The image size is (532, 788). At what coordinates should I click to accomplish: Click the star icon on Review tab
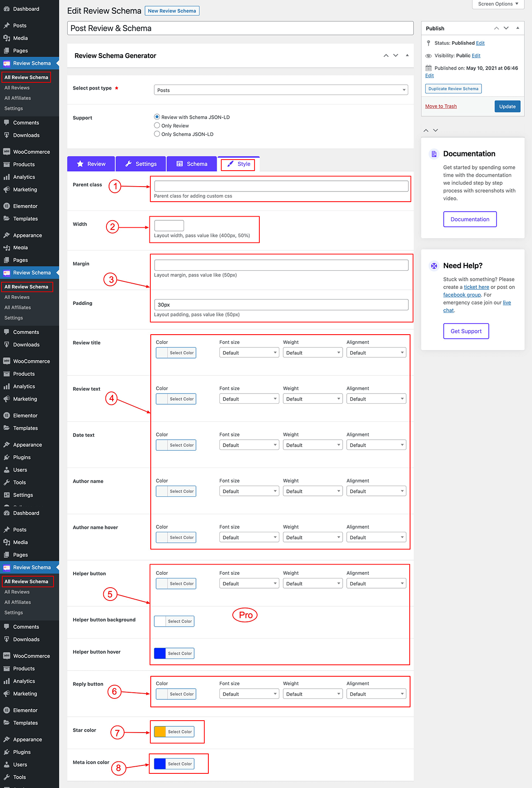pos(80,164)
